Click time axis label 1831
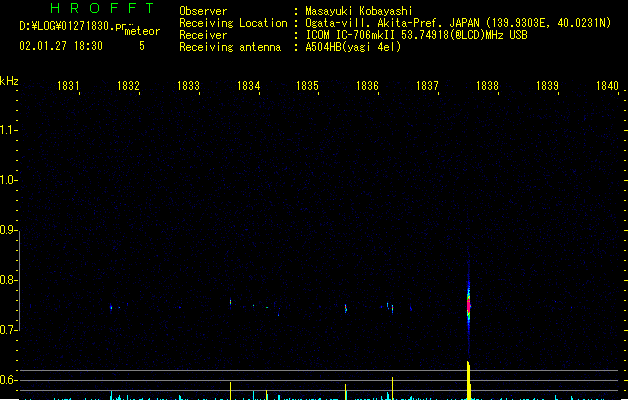The image size is (629, 400). [x=68, y=86]
